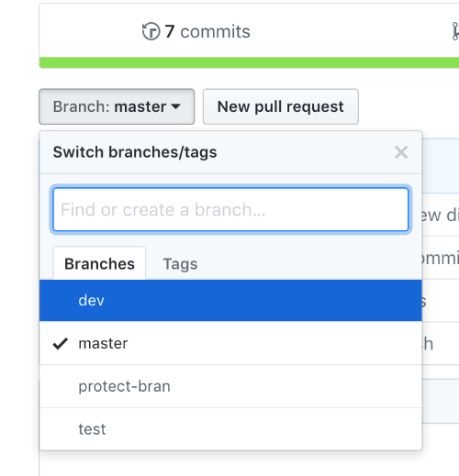Screen dimensions: 459x476
Task: Click the caret arrow beside master
Action: click(175, 106)
